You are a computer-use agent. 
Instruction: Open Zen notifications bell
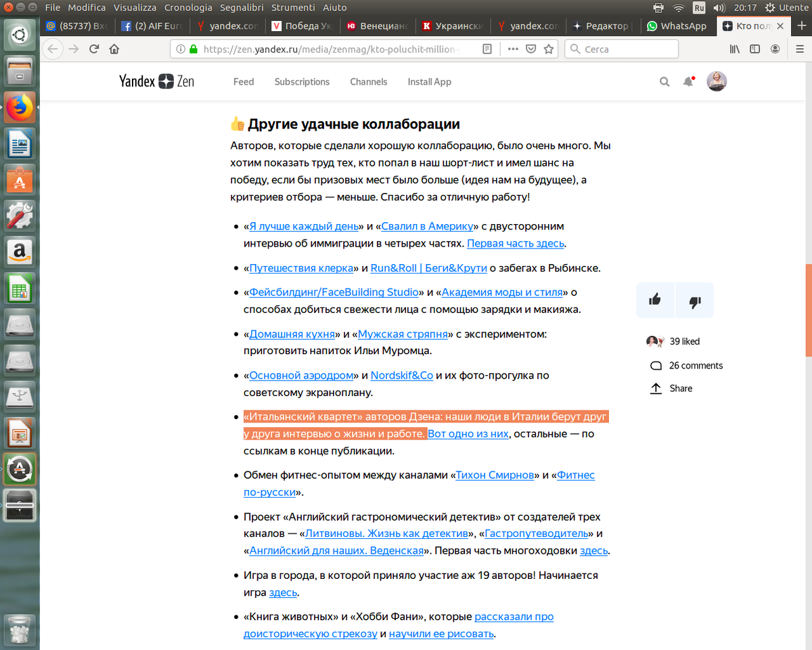click(x=688, y=82)
